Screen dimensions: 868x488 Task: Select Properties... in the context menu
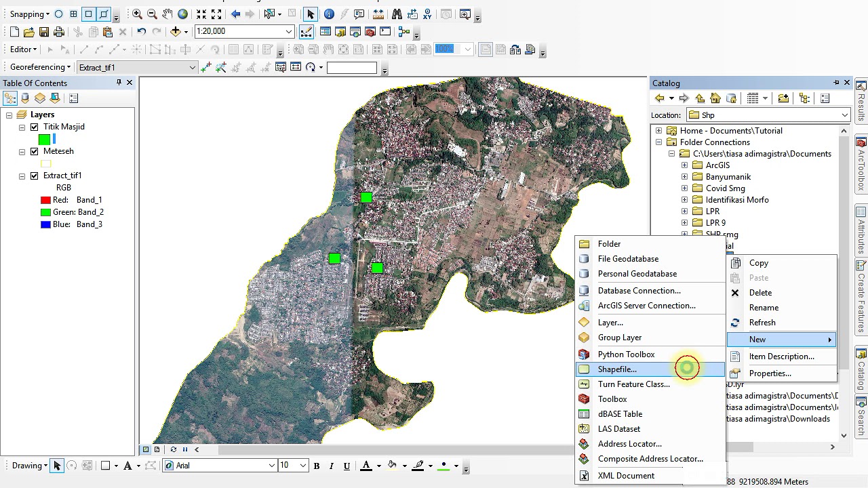pos(782,373)
